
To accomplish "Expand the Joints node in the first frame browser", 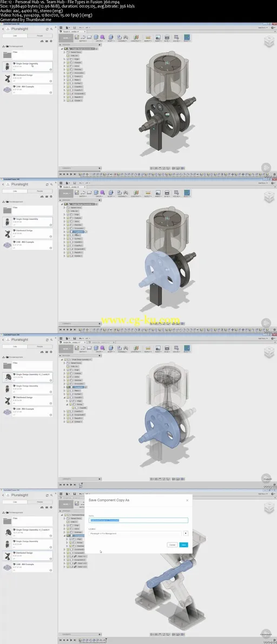I will [x=64, y=66].
